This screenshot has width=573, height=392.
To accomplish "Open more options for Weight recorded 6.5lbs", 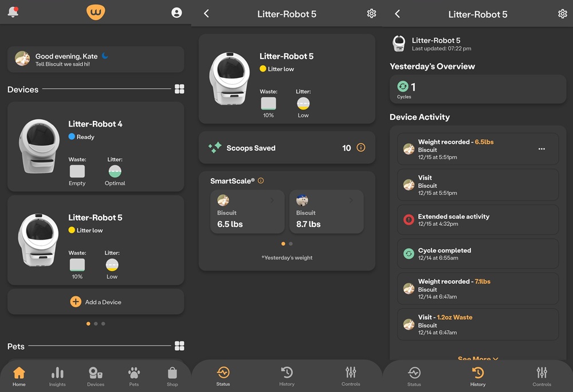I will point(541,148).
